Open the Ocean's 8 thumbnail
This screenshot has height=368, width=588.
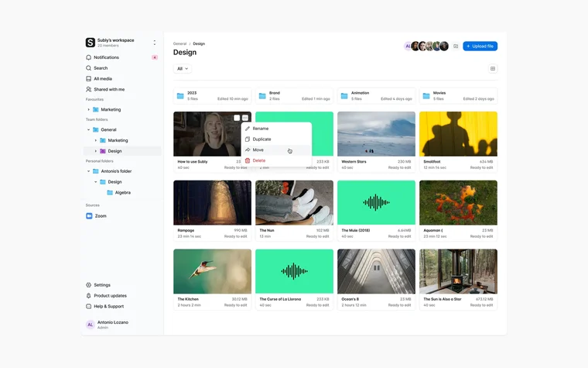(376, 271)
